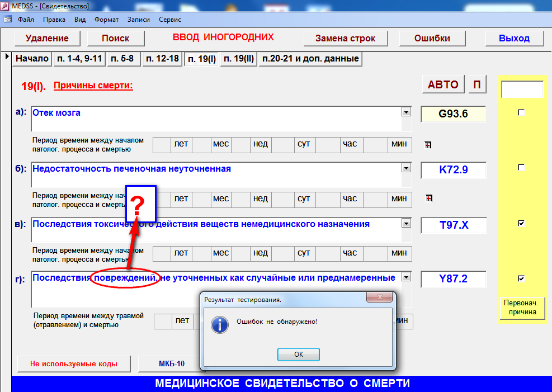552x392 pixels.
Task: Click the МКБ-10 button
Action: point(172,364)
